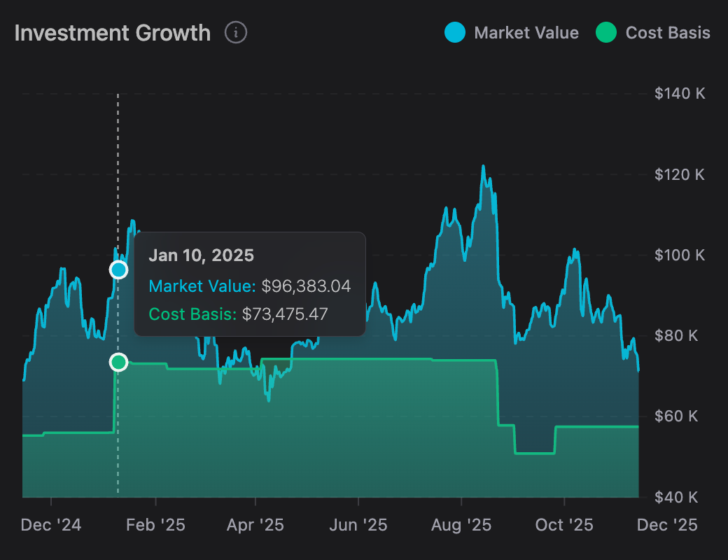
Task: Click the 'Investment Growth' title
Action: [x=113, y=32]
